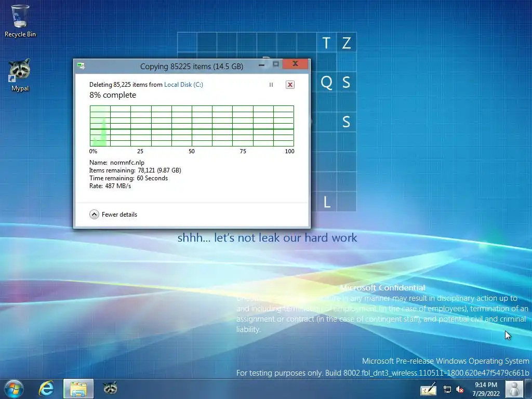Minimize the Copying 85225 items window
Viewport: 532px width, 399px height.
pos(262,64)
